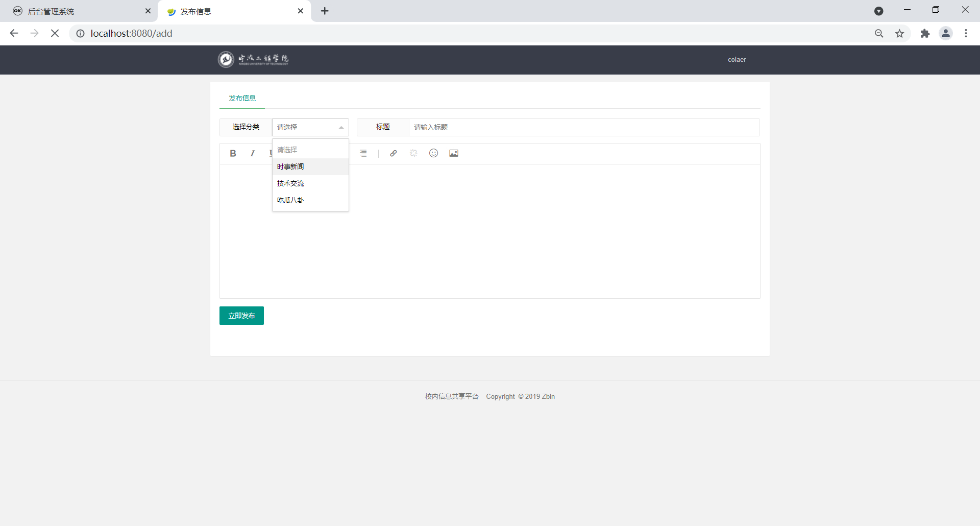Screen dimensions: 980x526
Task: Select 吃瓜八卦 from the category list
Action: tap(310, 200)
